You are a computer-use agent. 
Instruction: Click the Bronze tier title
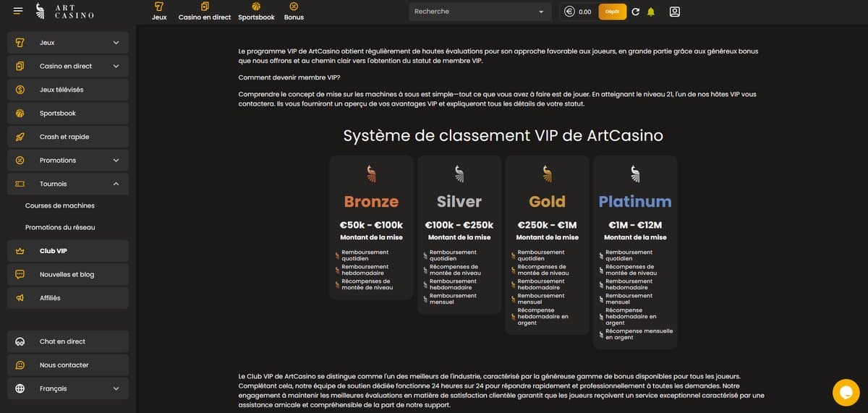point(371,202)
